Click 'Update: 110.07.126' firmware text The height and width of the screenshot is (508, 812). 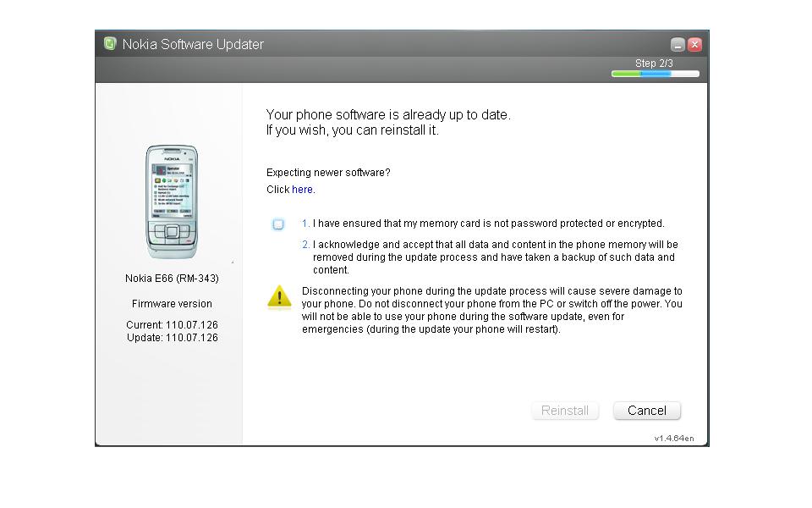[173, 338]
